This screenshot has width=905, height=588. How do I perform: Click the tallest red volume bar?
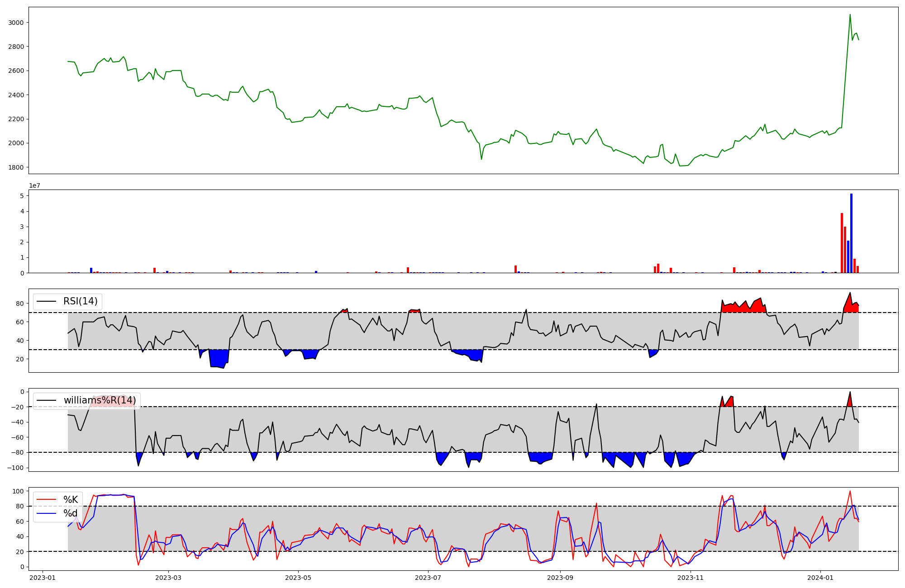842,243
